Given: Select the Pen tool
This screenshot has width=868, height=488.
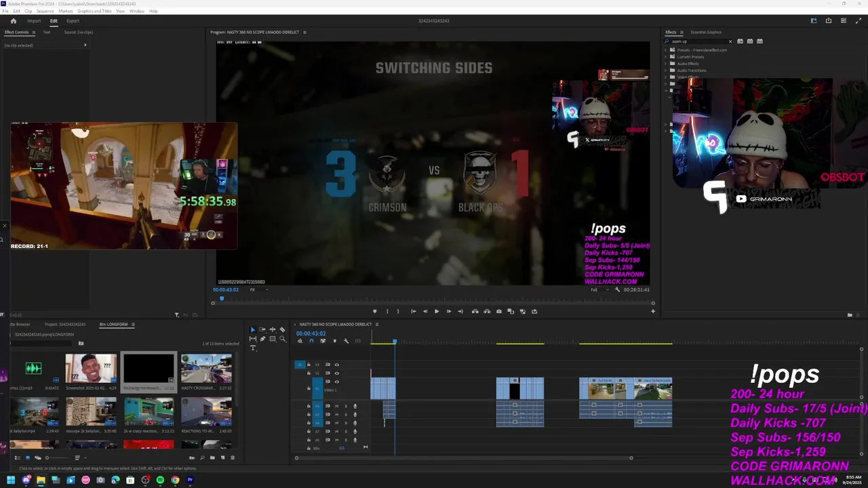Looking at the screenshot, I should (x=262, y=339).
